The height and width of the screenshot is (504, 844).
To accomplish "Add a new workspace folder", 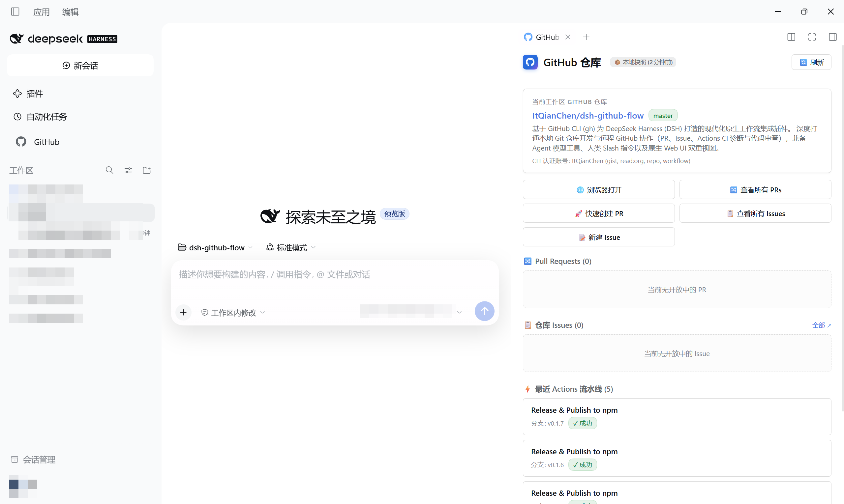I will pyautogui.click(x=146, y=170).
